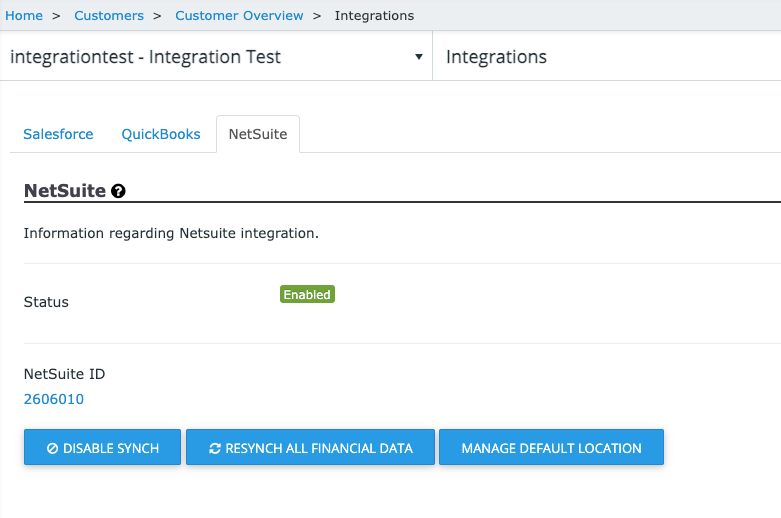Click the NetSuite section heading
781x518 pixels.
pyautogui.click(x=65, y=191)
